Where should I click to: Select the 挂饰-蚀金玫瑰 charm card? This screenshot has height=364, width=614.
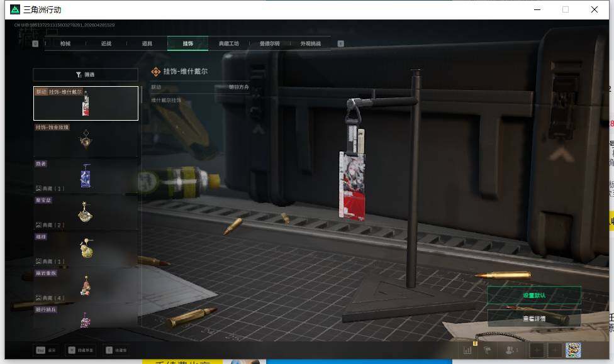pyautogui.click(x=86, y=140)
